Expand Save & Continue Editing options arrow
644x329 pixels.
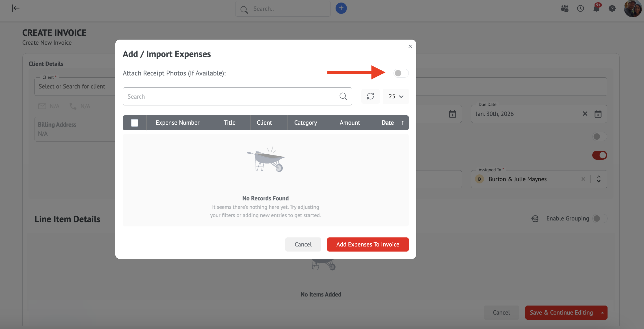point(602,313)
